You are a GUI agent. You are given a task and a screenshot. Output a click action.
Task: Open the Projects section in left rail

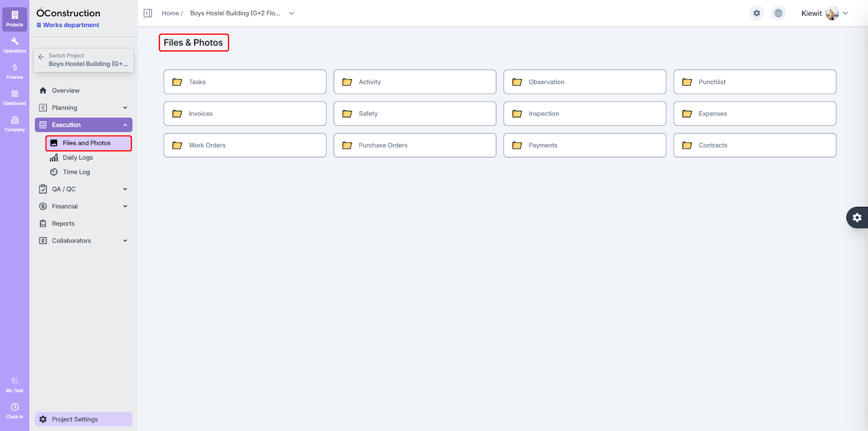[15, 18]
